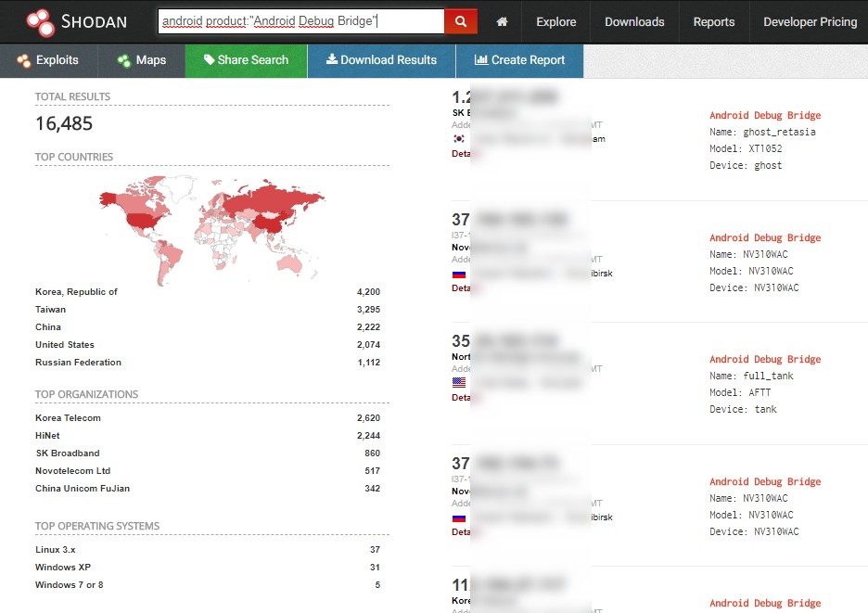Go to the home page icon
Screen dimensions: 868x613
pos(502,21)
